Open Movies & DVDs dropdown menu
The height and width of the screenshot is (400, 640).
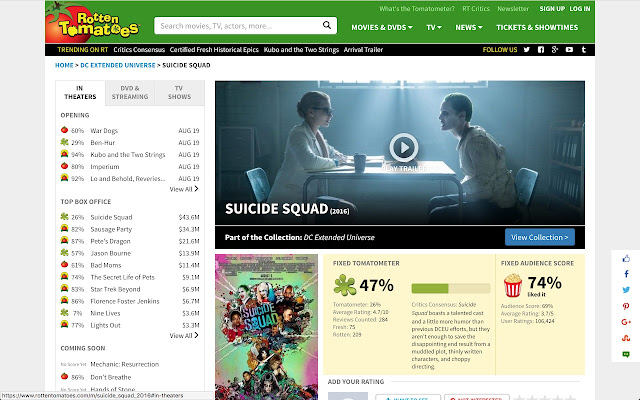(x=382, y=27)
